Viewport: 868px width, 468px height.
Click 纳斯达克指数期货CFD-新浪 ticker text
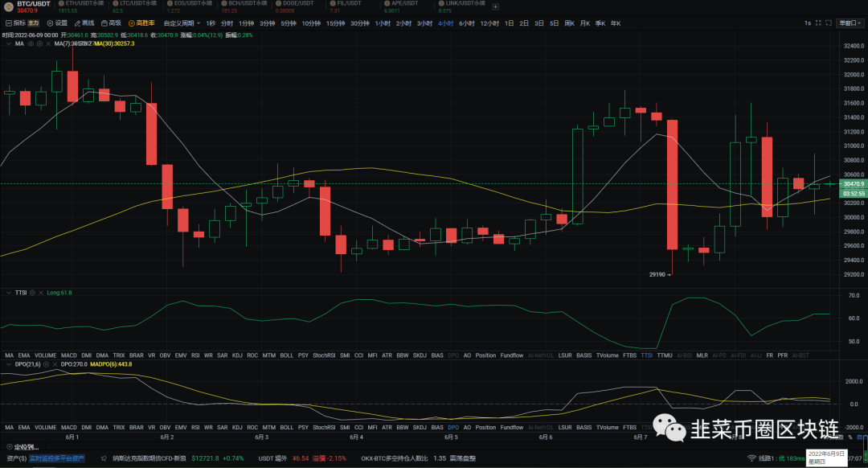[149, 458]
